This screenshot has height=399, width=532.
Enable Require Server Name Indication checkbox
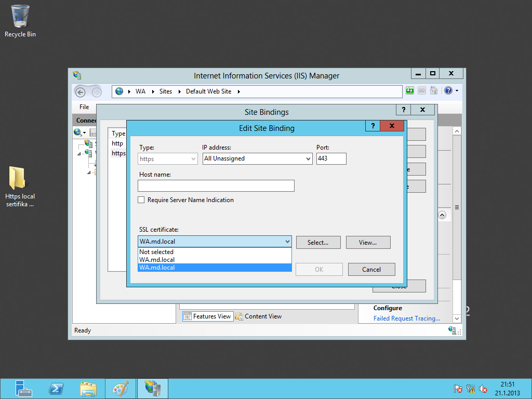tap(141, 200)
